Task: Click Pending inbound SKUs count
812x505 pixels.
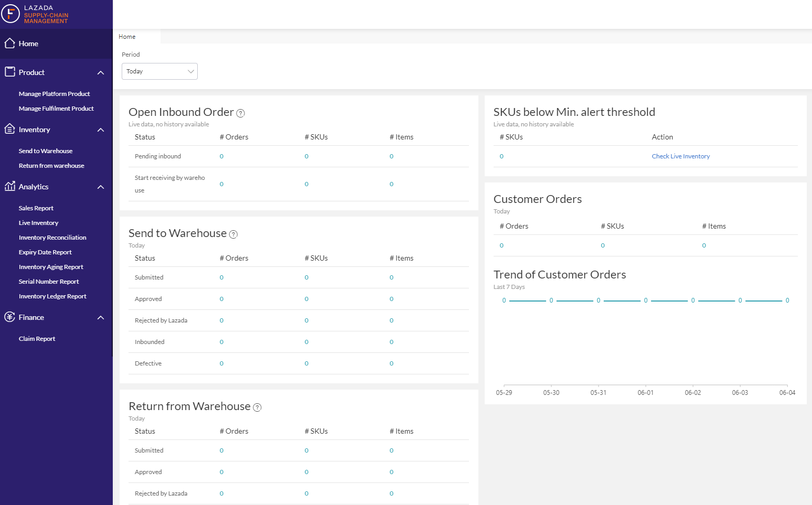Action: point(306,156)
